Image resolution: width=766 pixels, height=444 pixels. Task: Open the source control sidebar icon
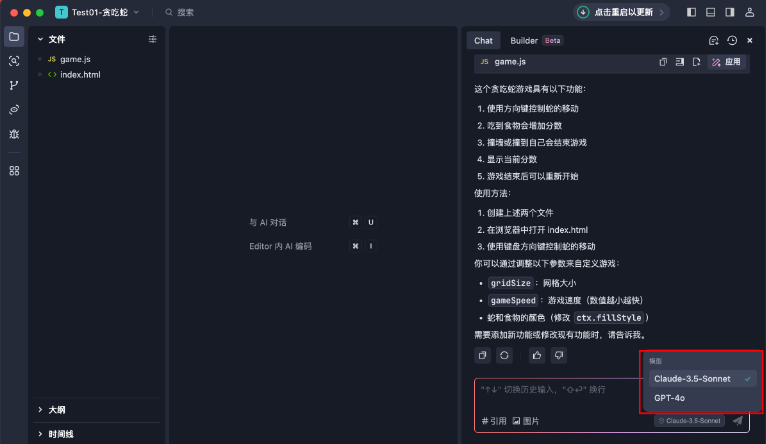[x=14, y=85]
